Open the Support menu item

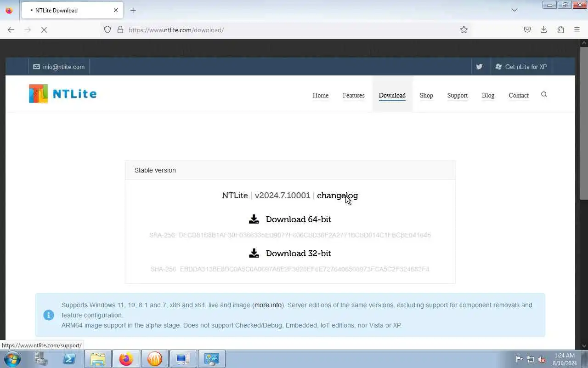pyautogui.click(x=458, y=95)
